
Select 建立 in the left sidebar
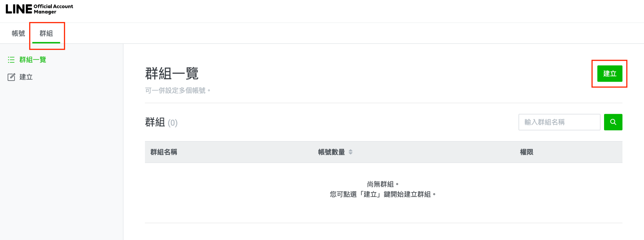click(26, 77)
